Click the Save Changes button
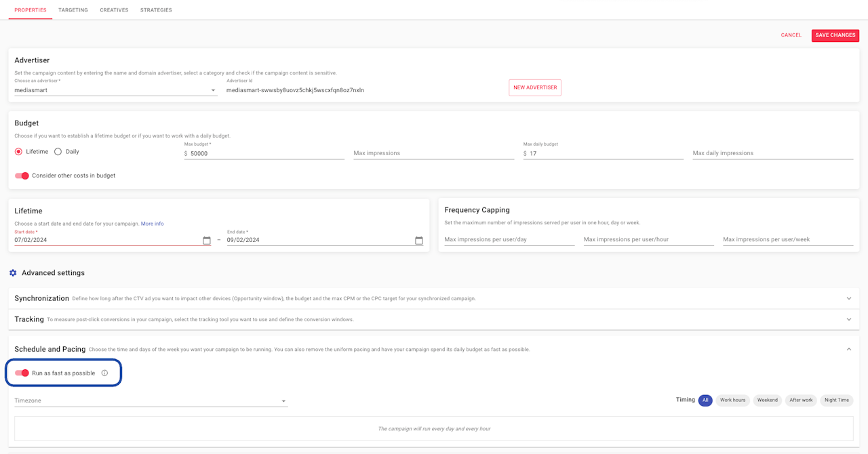 pos(835,35)
